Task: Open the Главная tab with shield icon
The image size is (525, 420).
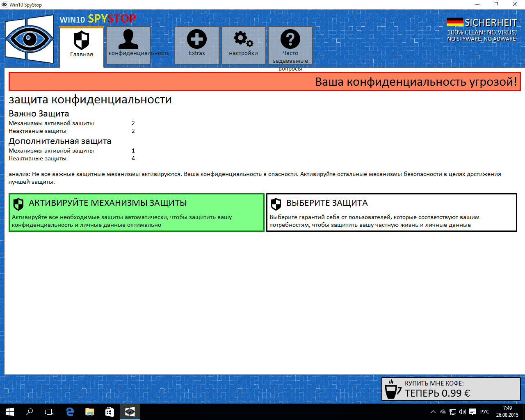Action: [x=82, y=47]
